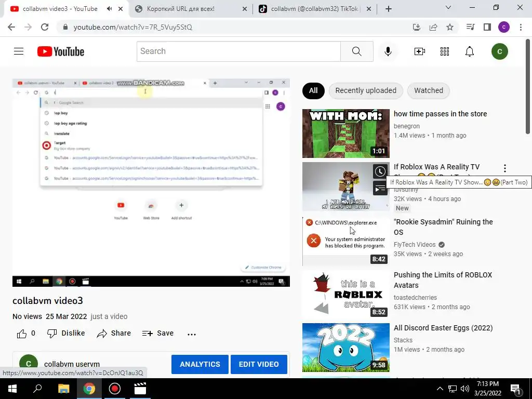Click the install app icon in address bar
532x399 pixels.
coord(417,27)
